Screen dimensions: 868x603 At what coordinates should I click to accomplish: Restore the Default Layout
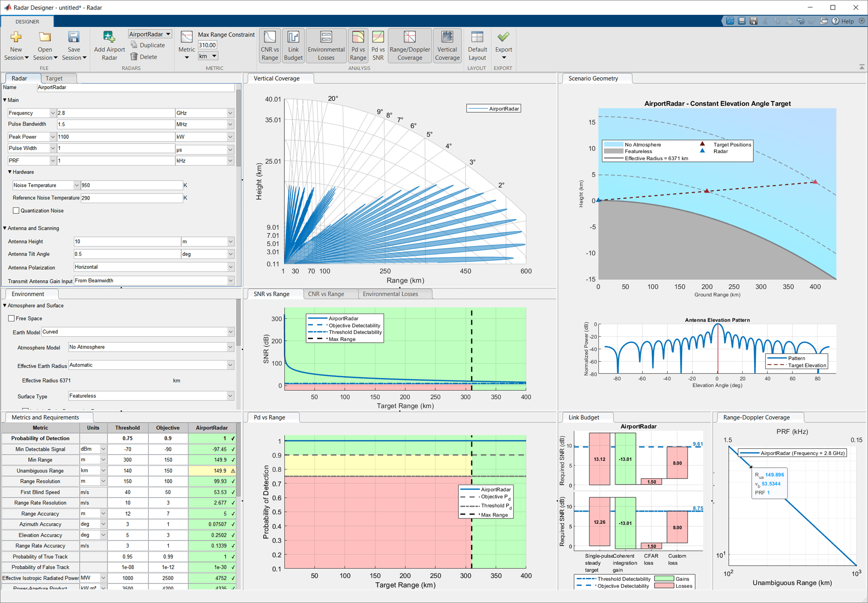pyautogui.click(x=477, y=46)
